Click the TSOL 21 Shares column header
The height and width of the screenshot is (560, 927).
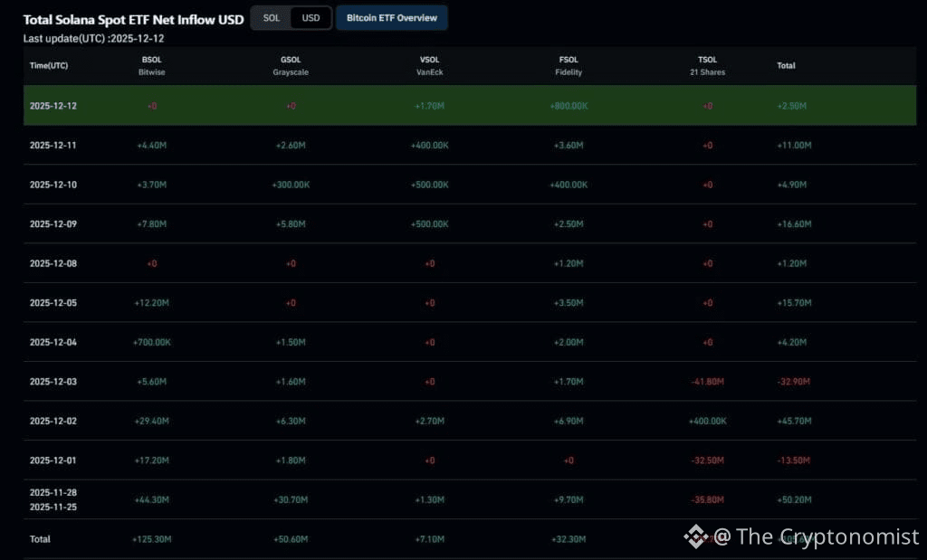[x=707, y=65]
